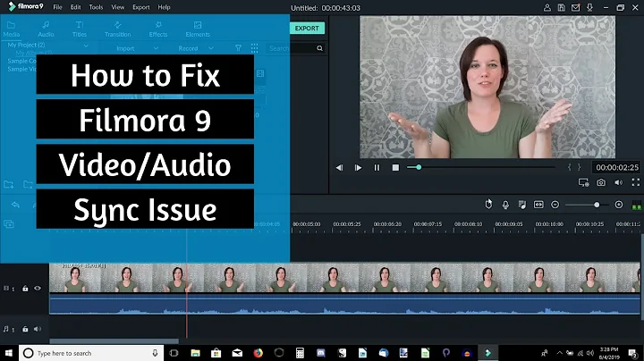Switch to the Titles tab

click(80, 29)
